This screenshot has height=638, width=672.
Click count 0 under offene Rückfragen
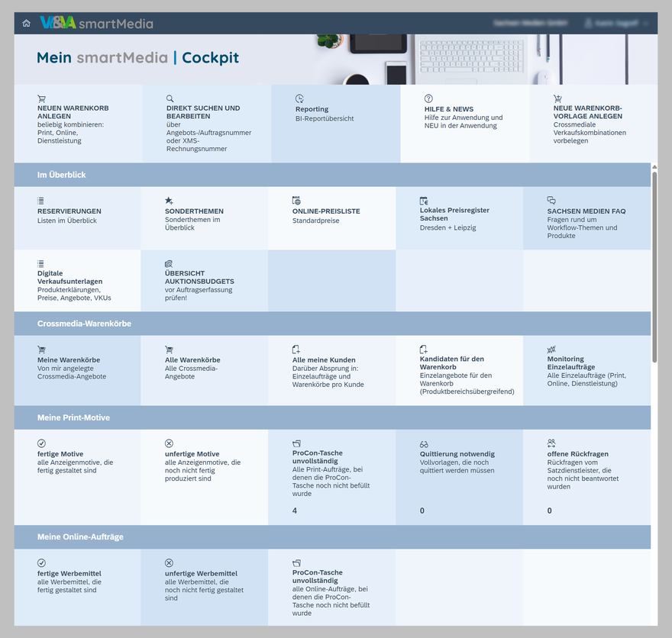pyautogui.click(x=549, y=511)
